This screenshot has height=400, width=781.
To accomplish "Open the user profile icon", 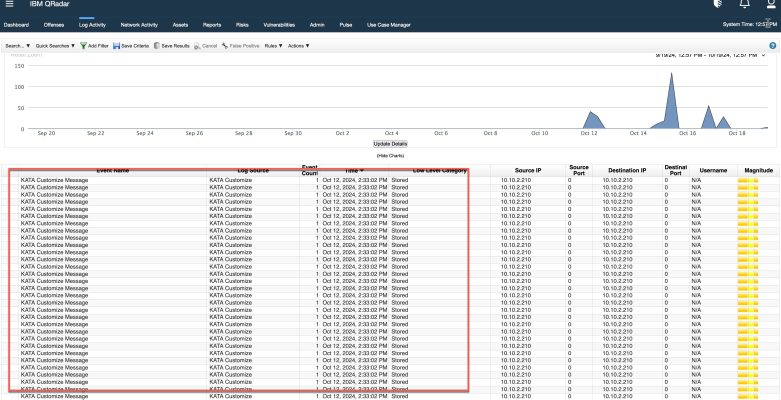I will 771,4.
